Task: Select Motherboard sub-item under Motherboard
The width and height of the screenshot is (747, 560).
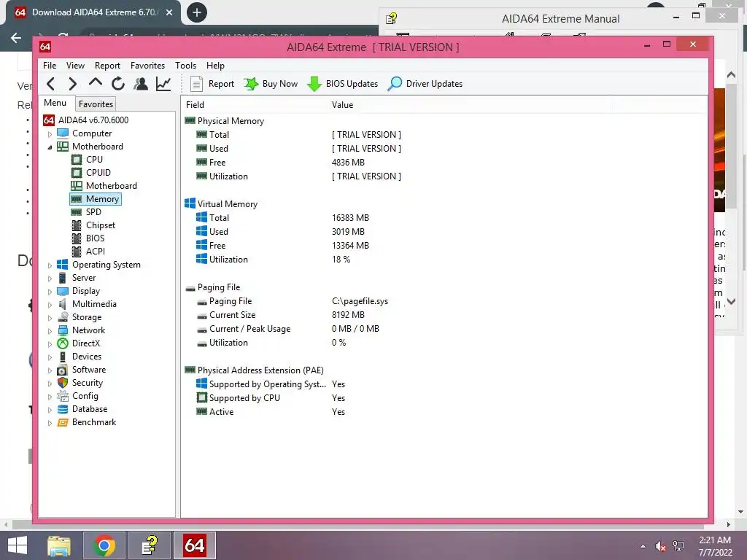Action: [112, 186]
